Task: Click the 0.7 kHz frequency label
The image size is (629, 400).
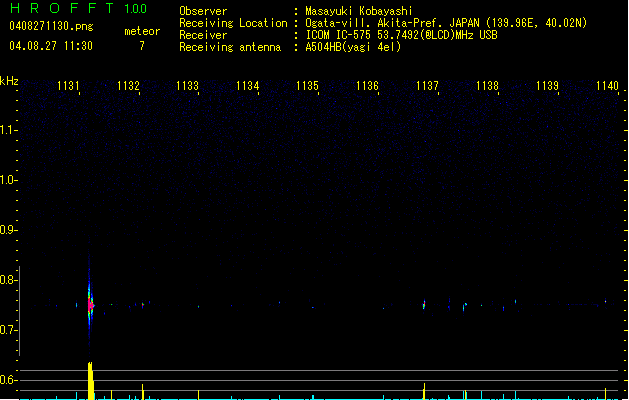Action: pos(7,330)
